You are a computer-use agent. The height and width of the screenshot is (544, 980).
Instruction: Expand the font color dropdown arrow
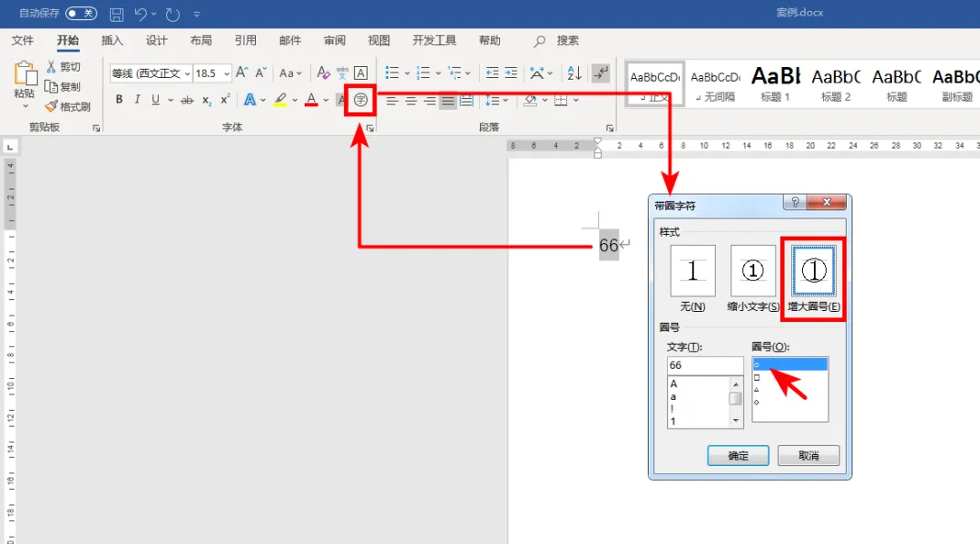pyautogui.click(x=327, y=100)
